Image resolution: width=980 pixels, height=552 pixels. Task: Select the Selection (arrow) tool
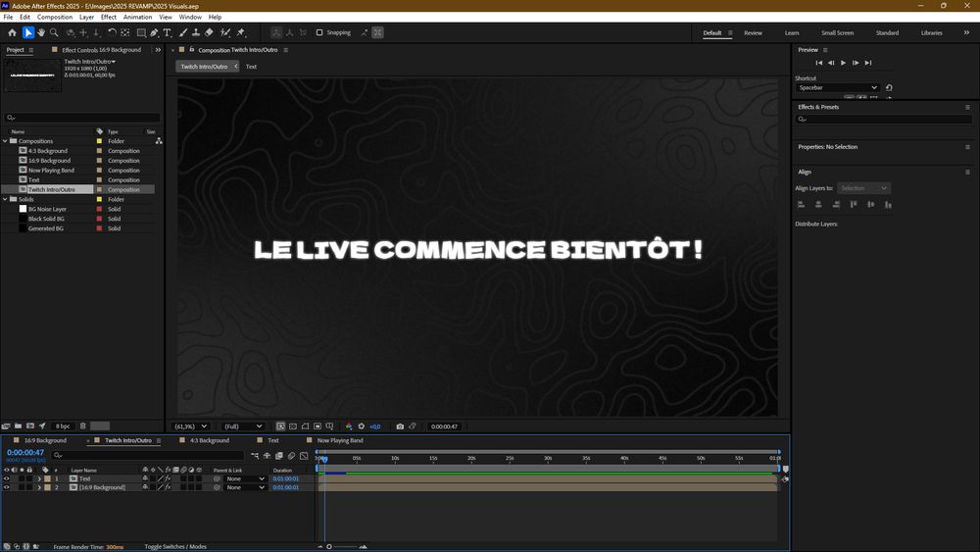(28, 32)
